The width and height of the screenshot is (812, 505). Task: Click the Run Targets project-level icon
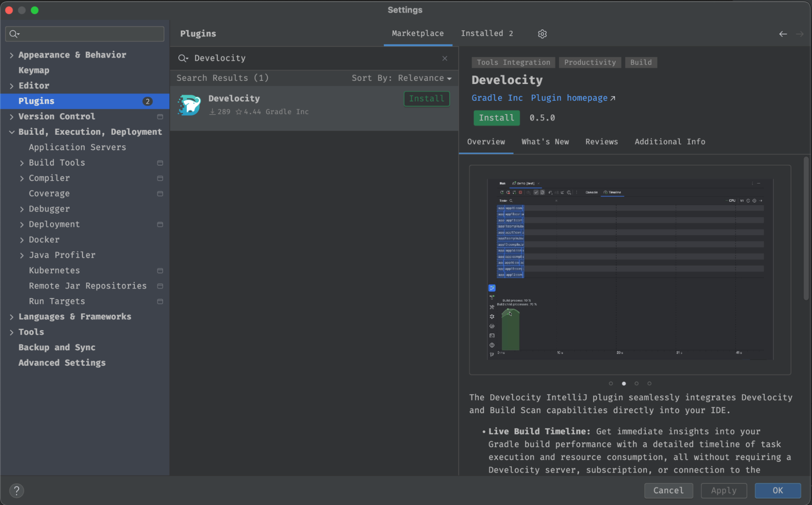click(160, 302)
